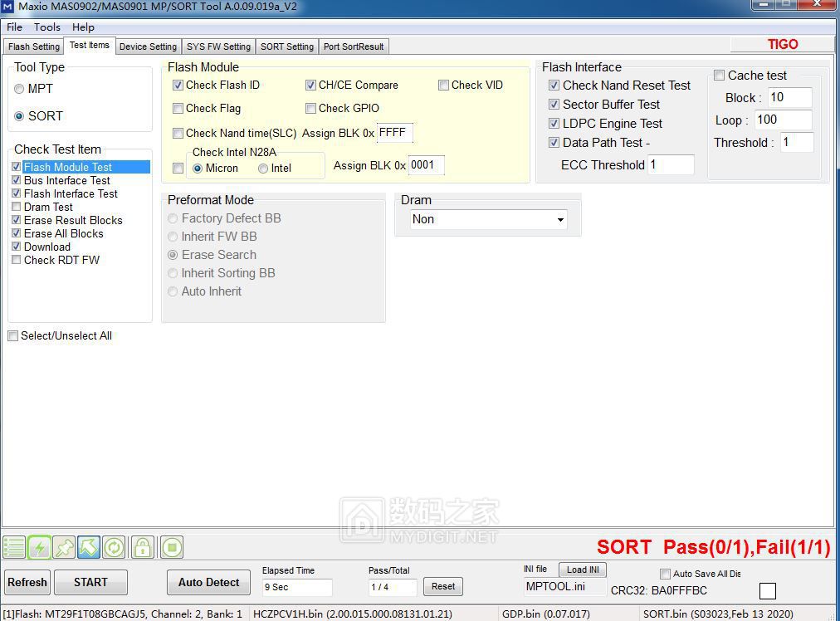The height and width of the screenshot is (621, 840).
Task: Click the Load INI button
Action: (583, 570)
